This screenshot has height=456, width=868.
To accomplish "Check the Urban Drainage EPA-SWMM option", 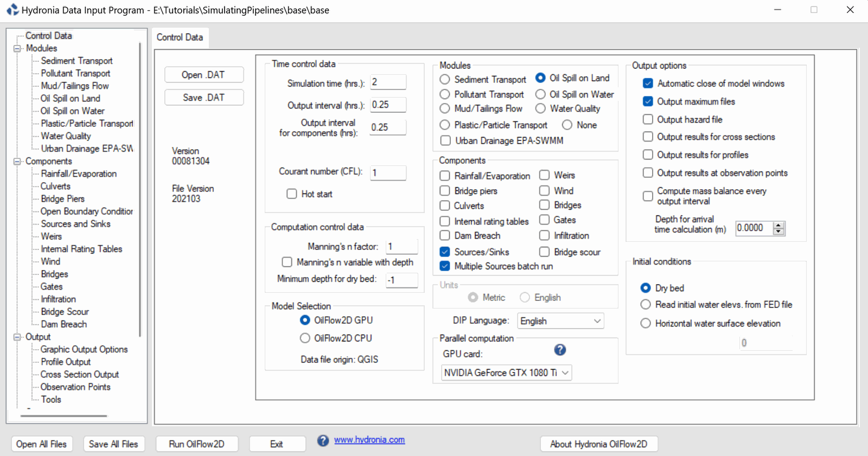I will pyautogui.click(x=445, y=140).
